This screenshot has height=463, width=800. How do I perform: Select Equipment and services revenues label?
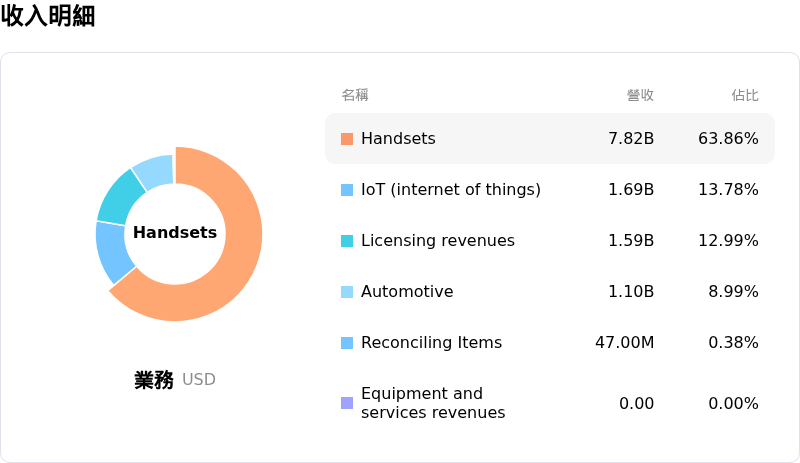[x=433, y=403]
